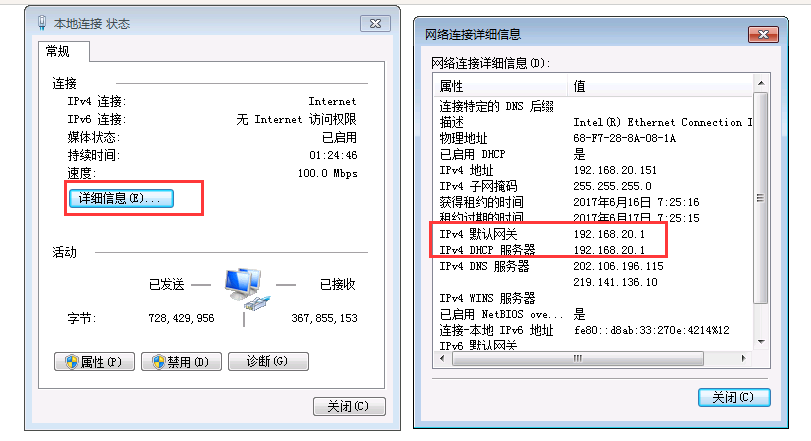Screen dimensions: 811x441
Task: Open the 详细信息(E)... details button
Action: [121, 198]
